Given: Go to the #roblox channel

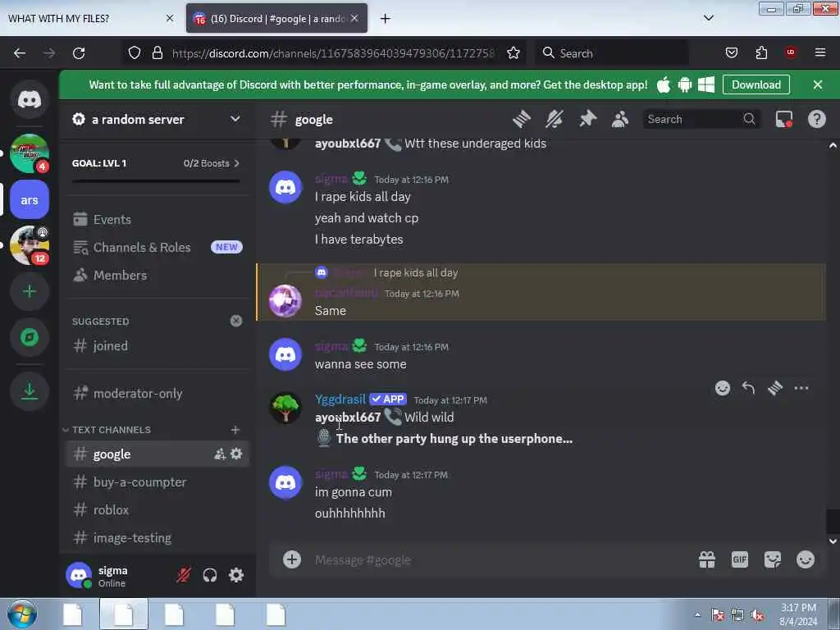Looking at the screenshot, I should (157, 509).
